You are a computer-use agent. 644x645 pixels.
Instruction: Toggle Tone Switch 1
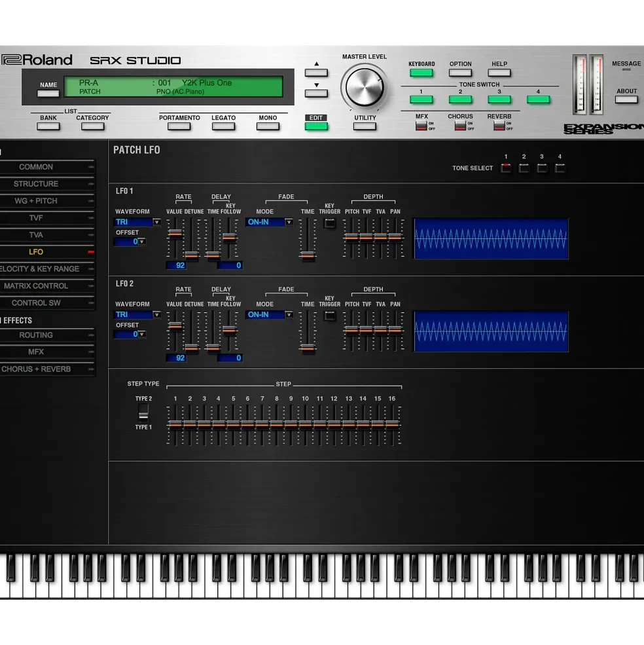[421, 100]
